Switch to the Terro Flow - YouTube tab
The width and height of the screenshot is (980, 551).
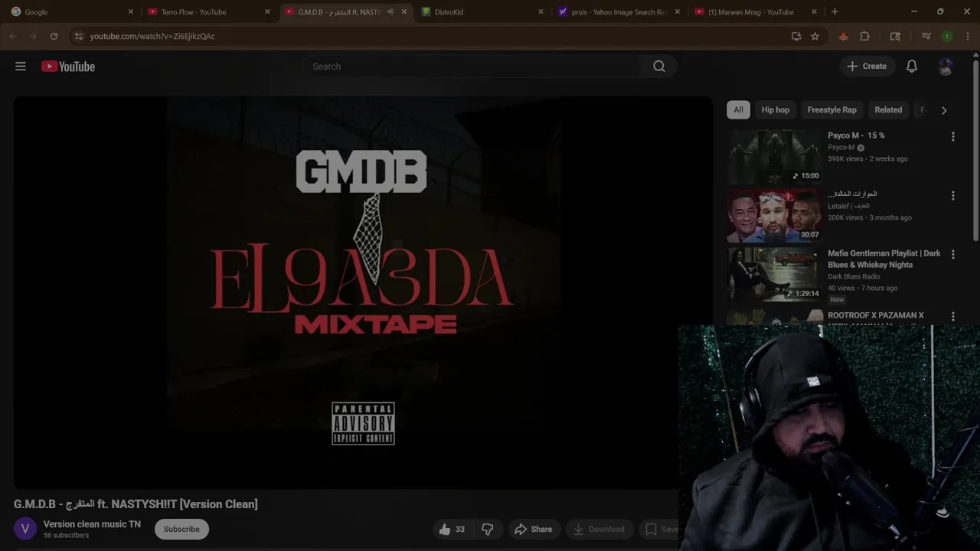coord(208,11)
